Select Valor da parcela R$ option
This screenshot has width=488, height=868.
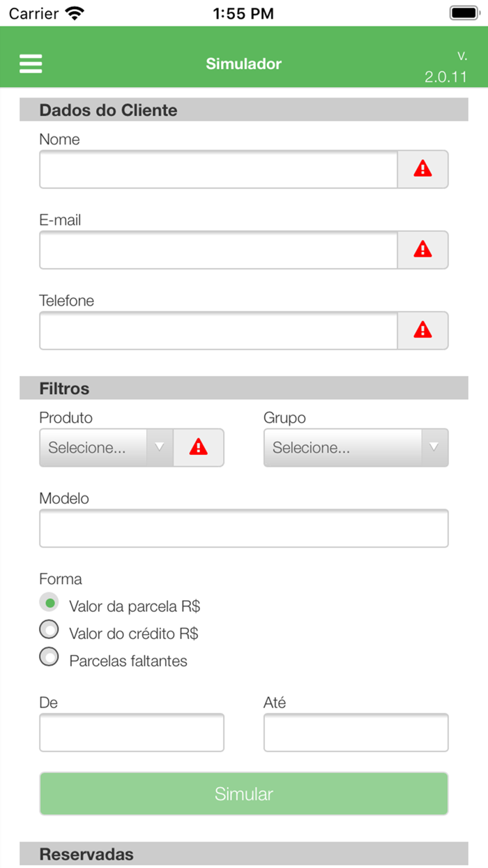[49, 603]
